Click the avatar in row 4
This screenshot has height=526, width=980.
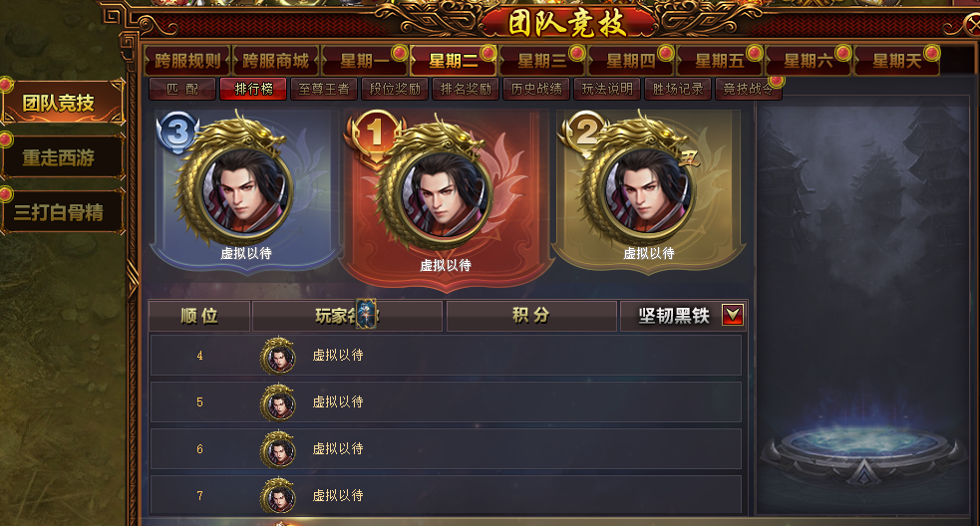pyautogui.click(x=277, y=356)
